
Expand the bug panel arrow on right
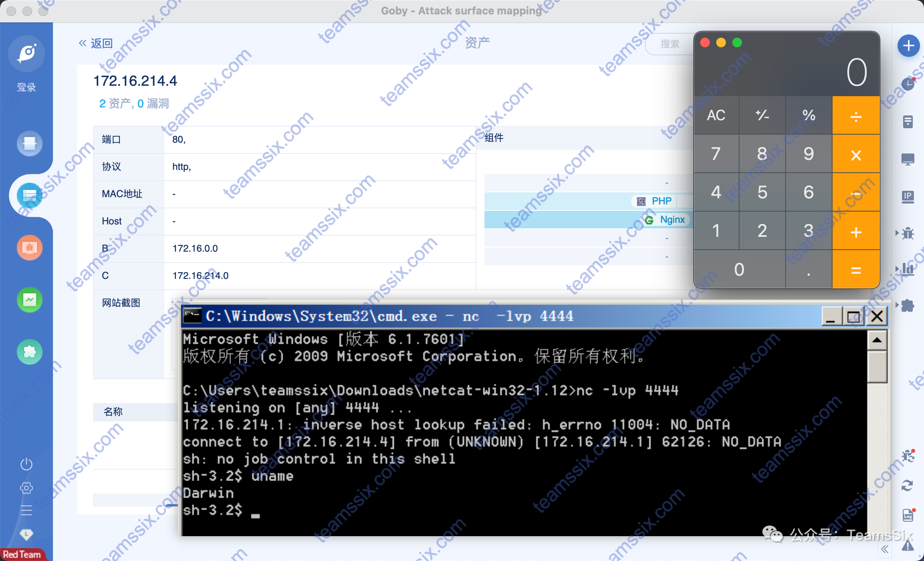pos(898,232)
